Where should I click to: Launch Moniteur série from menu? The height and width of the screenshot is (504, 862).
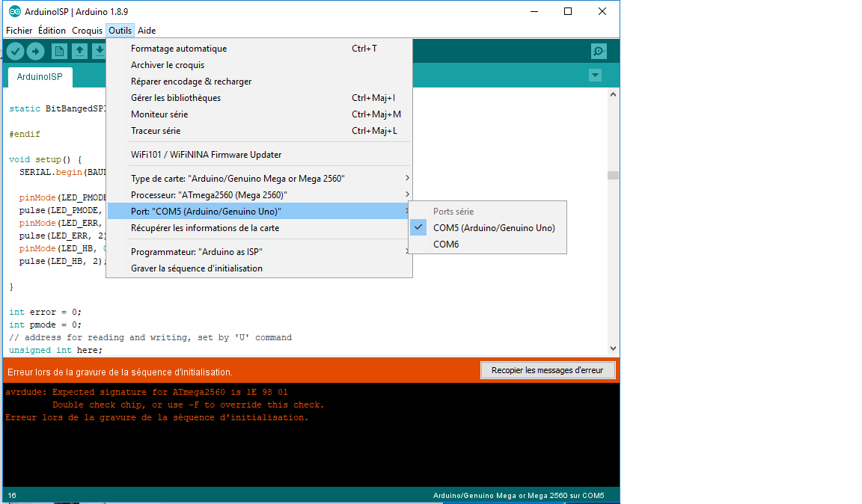click(x=259, y=114)
